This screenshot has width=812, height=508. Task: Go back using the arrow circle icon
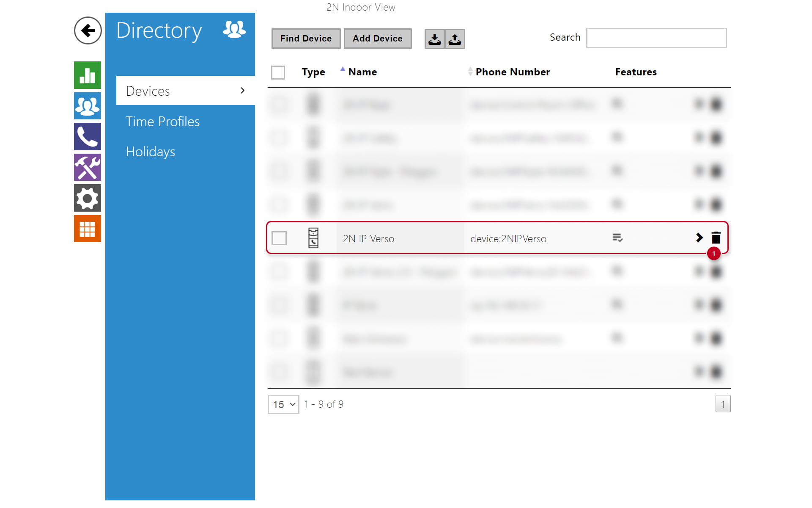click(x=88, y=30)
